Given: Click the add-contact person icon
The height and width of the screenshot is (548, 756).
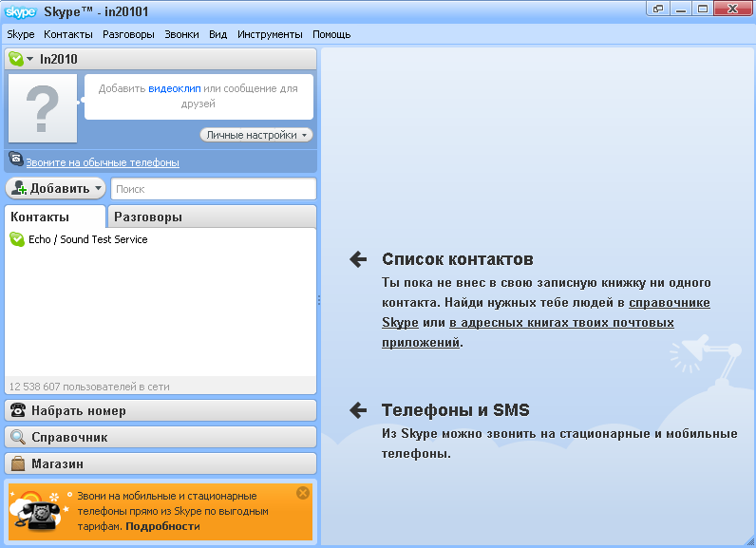Looking at the screenshot, I should (x=19, y=188).
